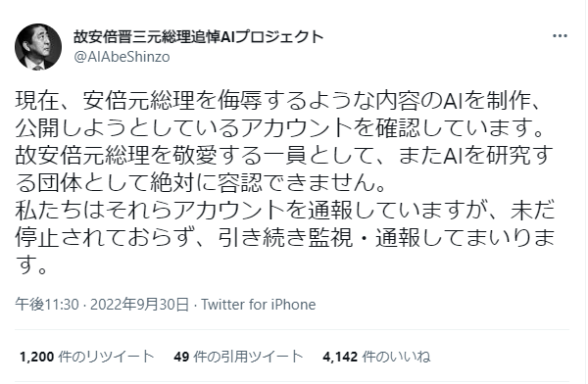The height and width of the screenshot is (384, 588).
Task: Click the tweet line starting 私たちはそれら
Action: pos(284,211)
